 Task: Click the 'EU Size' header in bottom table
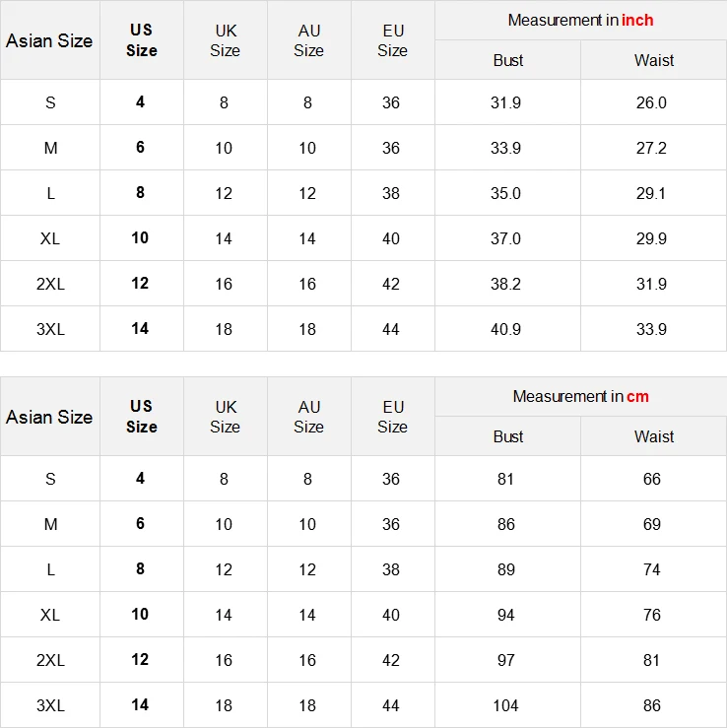[x=392, y=416]
